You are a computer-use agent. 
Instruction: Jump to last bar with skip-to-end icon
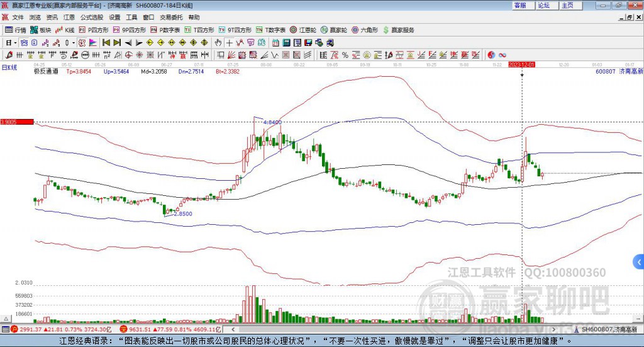117,43
